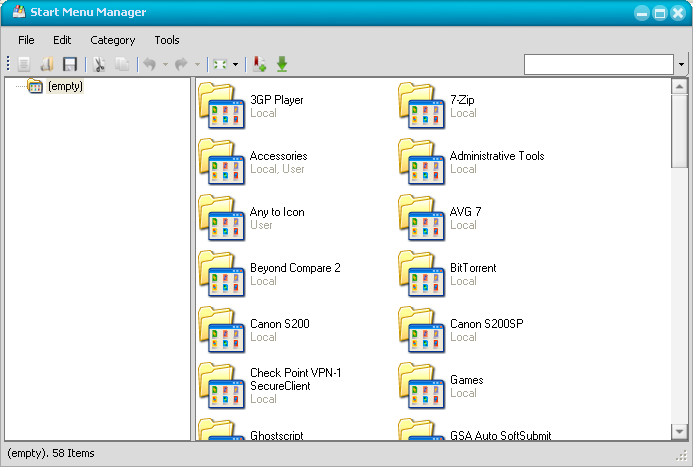
Task: Click the green download arrow icon
Action: [x=282, y=64]
